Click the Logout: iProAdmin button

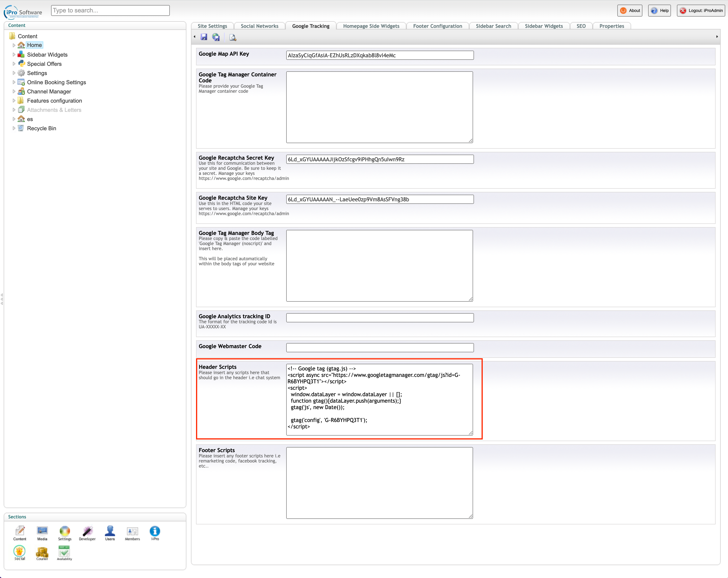click(x=701, y=10)
